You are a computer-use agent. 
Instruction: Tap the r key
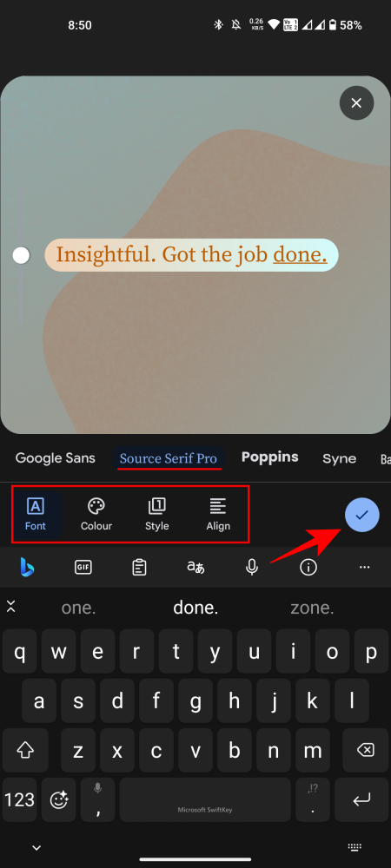point(136,652)
